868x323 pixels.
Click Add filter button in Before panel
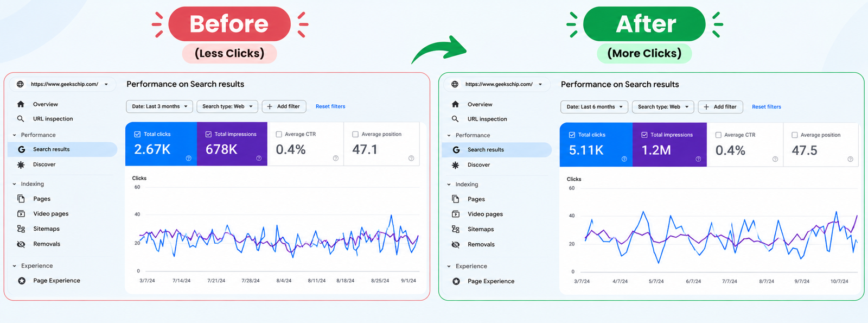[x=284, y=106]
